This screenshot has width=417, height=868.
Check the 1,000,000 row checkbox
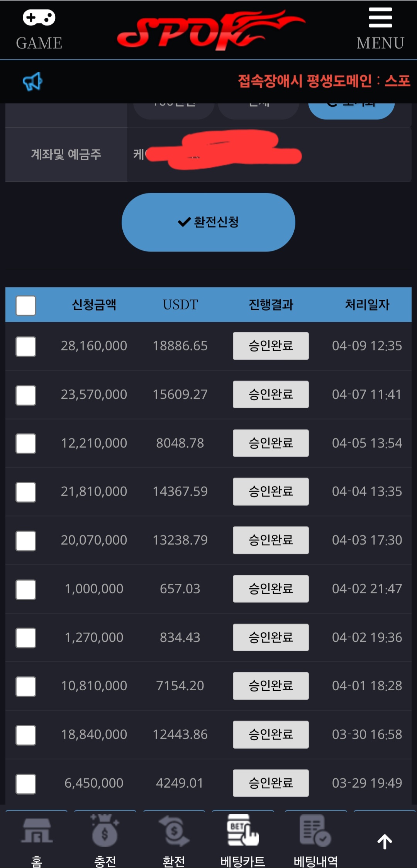[x=26, y=589]
